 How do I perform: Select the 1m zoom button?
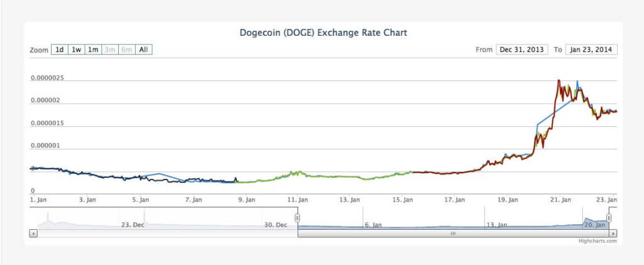(x=93, y=50)
